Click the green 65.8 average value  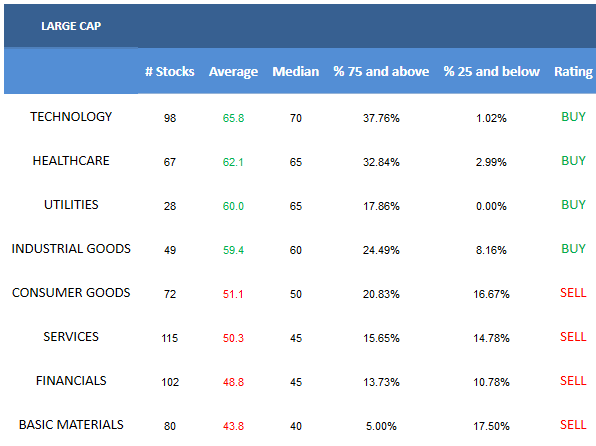click(233, 118)
